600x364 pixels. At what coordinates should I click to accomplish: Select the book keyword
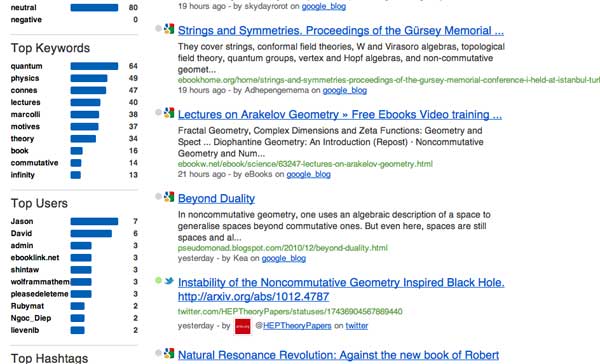[20, 151]
